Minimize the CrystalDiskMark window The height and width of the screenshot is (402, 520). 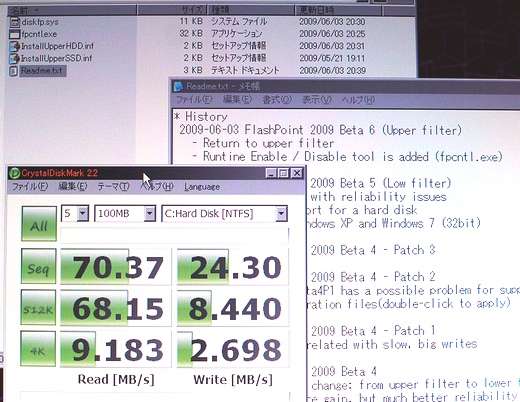271,173
